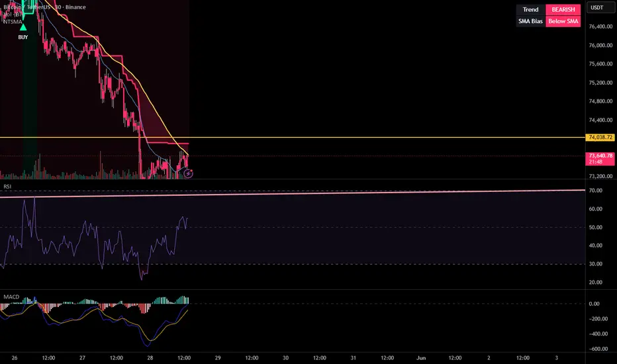Image resolution: width=617 pixels, height=364 pixels.
Task: Click the 76,000.00 price scale label
Action: click(600, 45)
